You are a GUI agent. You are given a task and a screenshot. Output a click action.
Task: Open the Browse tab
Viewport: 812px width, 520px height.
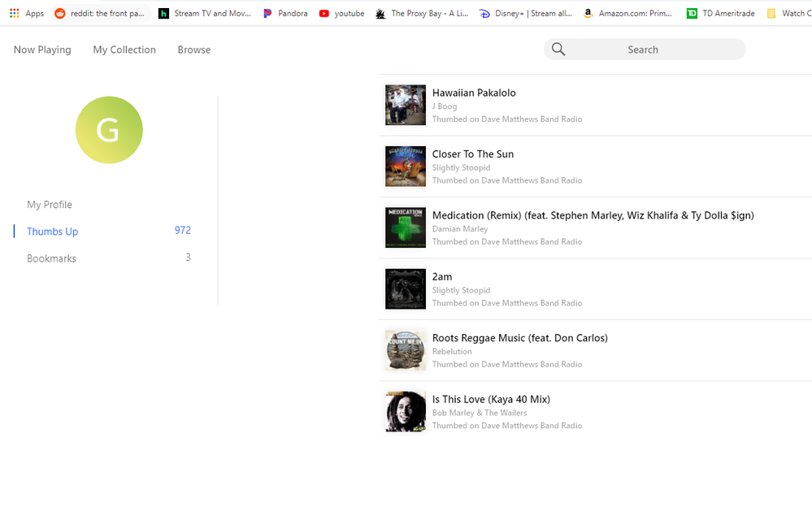point(194,50)
